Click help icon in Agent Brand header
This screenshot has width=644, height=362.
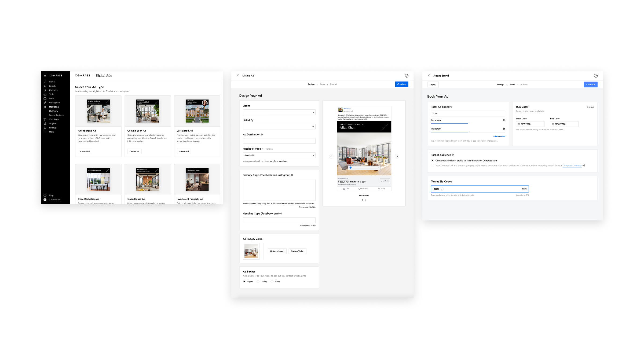point(596,76)
